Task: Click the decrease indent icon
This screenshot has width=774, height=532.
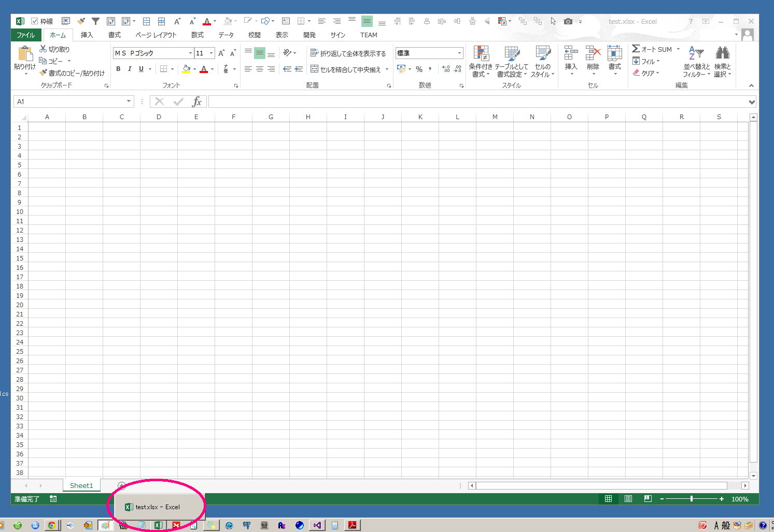Action: (x=287, y=69)
